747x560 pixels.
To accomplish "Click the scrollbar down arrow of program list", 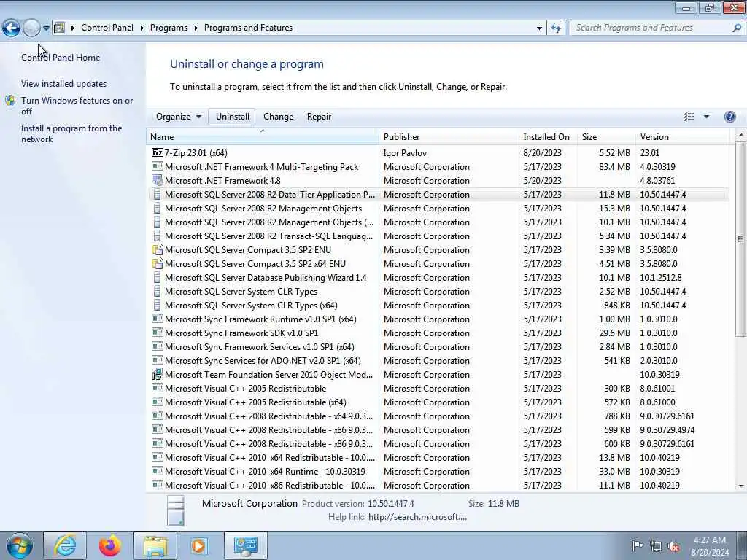I will [x=741, y=486].
